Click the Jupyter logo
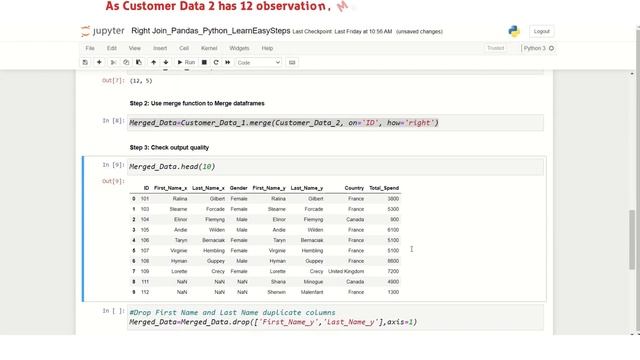The image size is (640, 360). pyautogui.click(x=102, y=31)
